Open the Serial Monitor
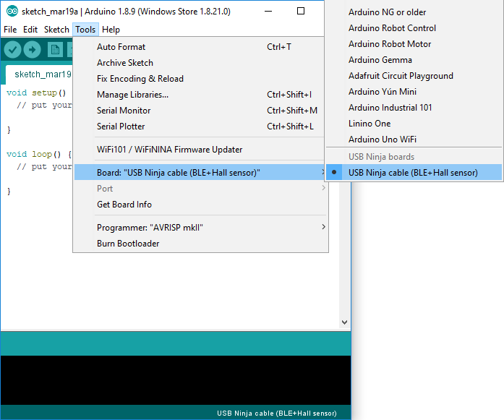 click(x=201, y=111)
